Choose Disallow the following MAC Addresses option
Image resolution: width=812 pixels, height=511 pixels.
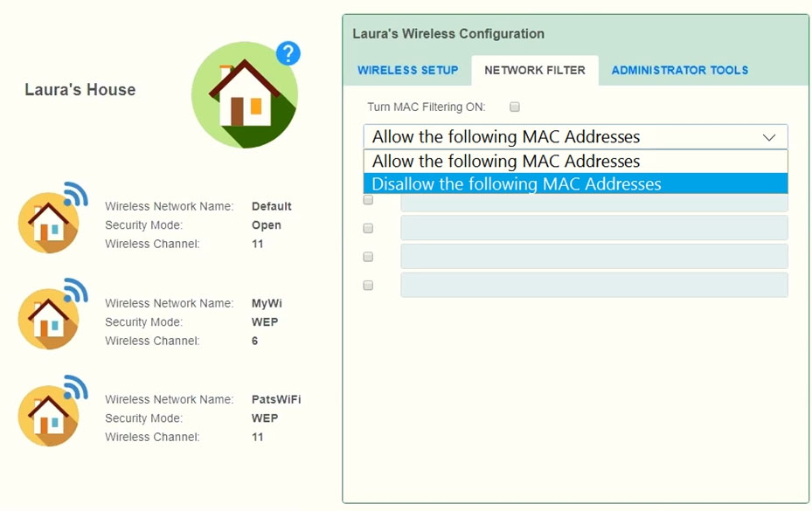tap(517, 184)
